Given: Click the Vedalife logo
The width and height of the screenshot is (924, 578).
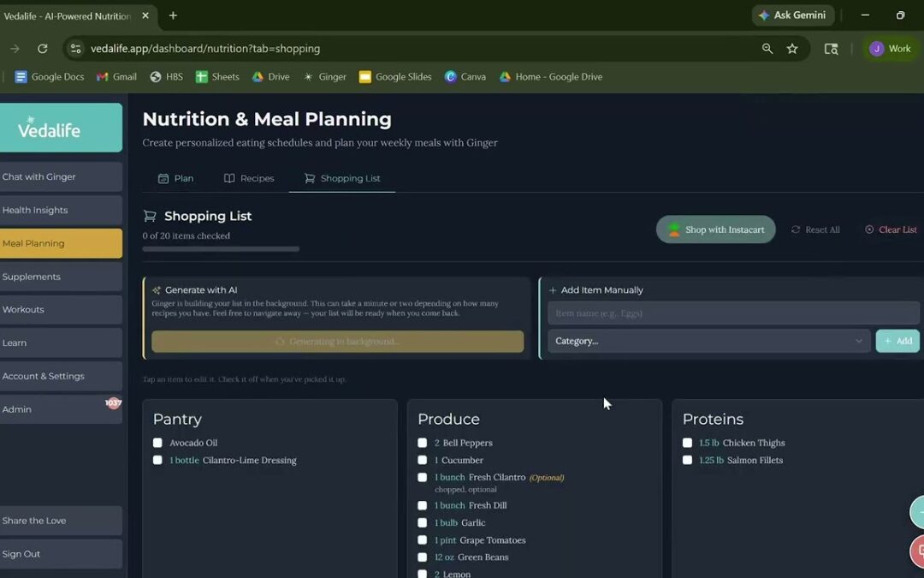Looking at the screenshot, I should pos(61,128).
